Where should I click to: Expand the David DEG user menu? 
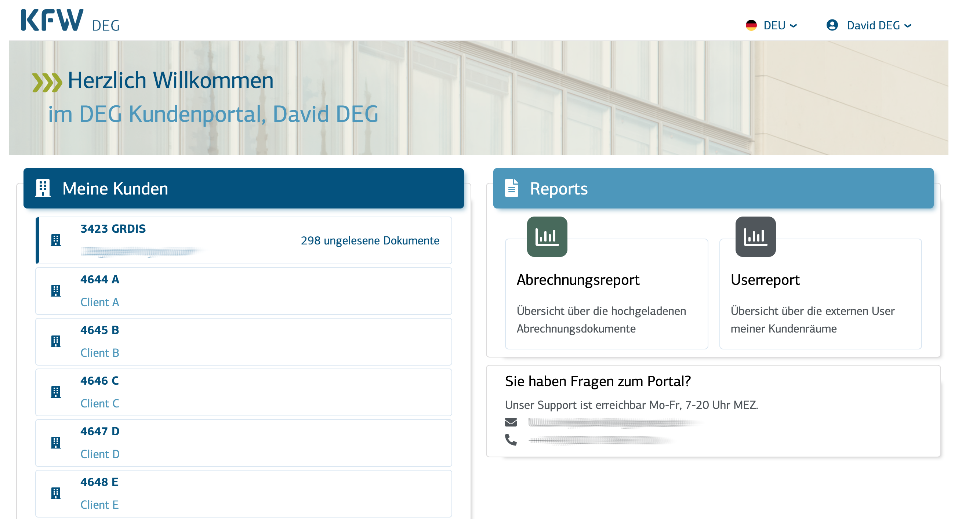[x=879, y=25]
